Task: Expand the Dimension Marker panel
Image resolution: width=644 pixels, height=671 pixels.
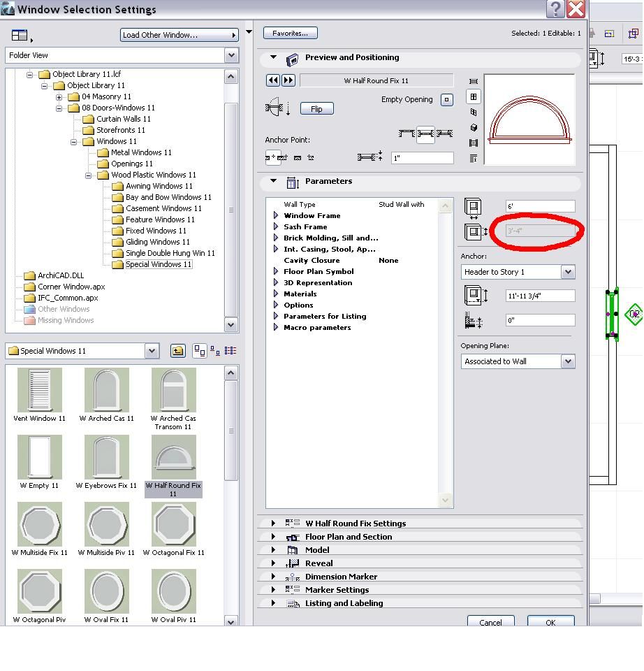Action: [x=273, y=576]
